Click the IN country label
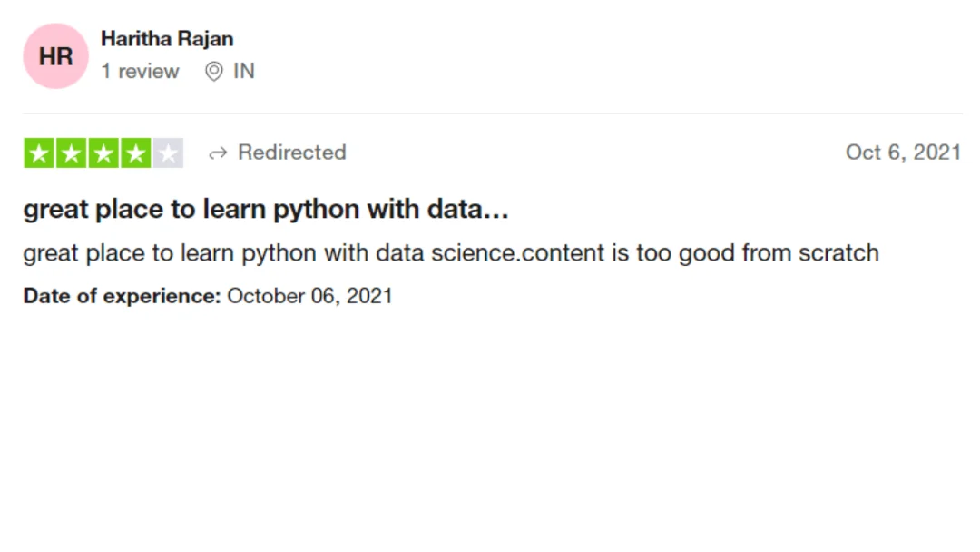The width and height of the screenshot is (980, 552). [244, 71]
